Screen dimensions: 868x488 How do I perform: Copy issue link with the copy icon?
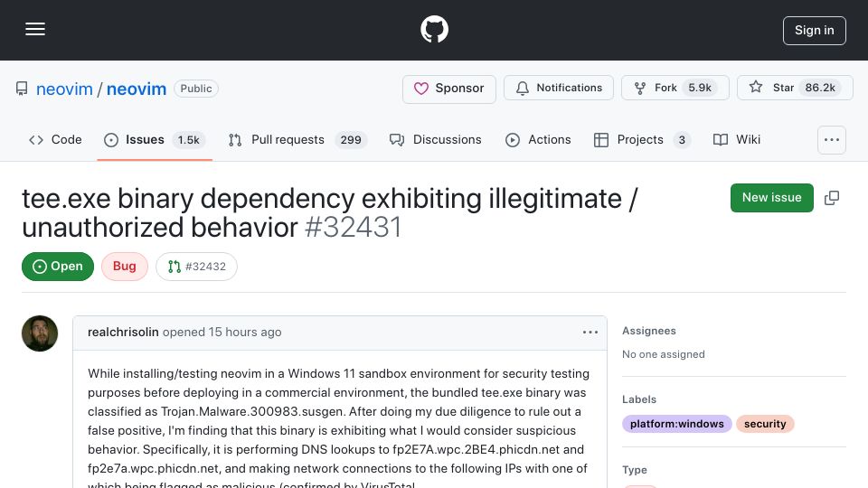point(832,198)
